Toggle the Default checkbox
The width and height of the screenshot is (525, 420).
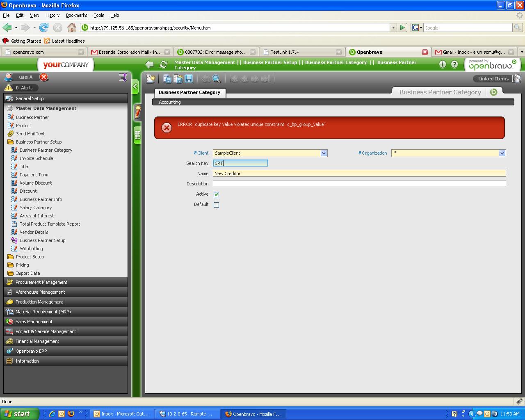(x=216, y=205)
